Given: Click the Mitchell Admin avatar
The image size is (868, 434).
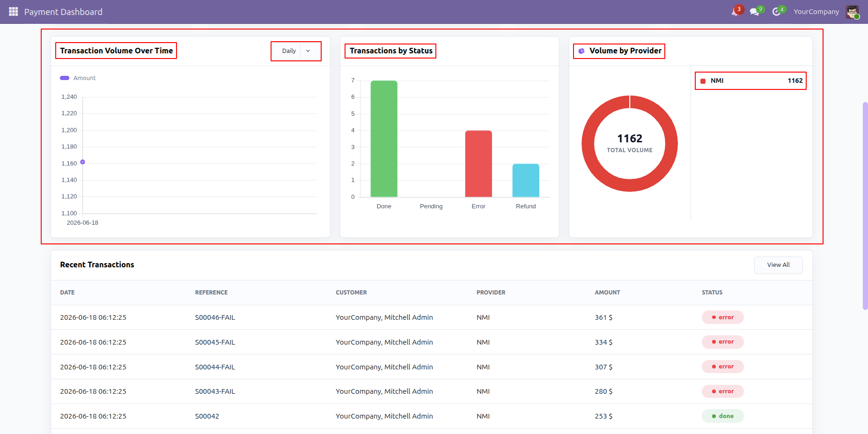Looking at the screenshot, I should click(852, 12).
